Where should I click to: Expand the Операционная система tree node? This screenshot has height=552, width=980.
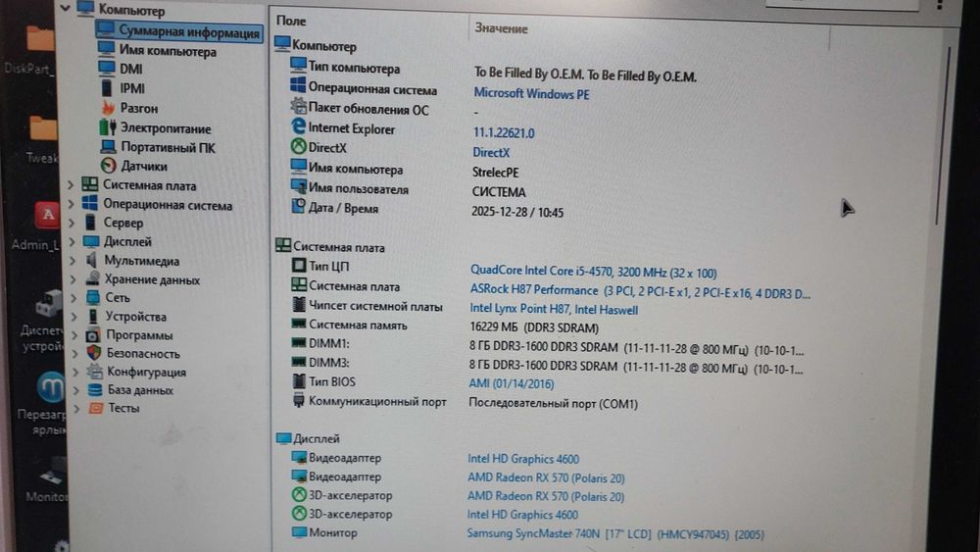click(71, 204)
